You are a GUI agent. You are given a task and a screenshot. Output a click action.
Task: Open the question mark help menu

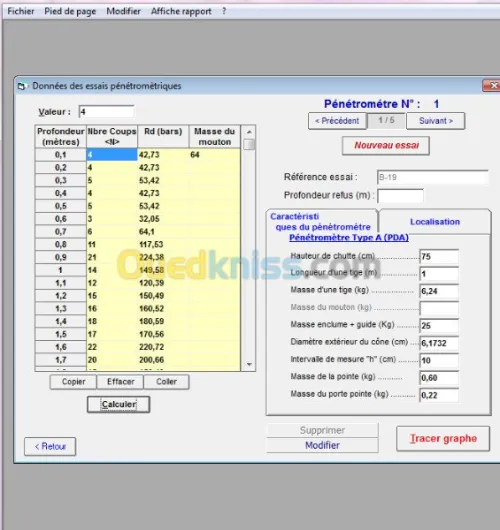(x=224, y=11)
